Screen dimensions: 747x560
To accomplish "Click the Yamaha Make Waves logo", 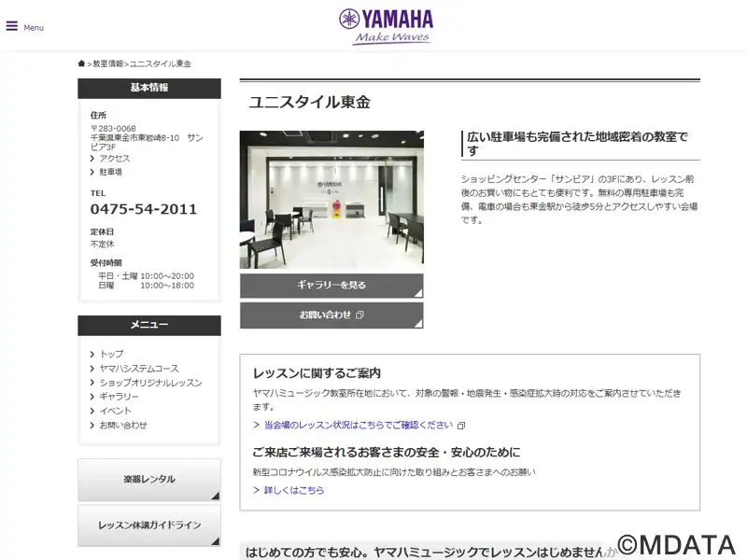I will [386, 27].
